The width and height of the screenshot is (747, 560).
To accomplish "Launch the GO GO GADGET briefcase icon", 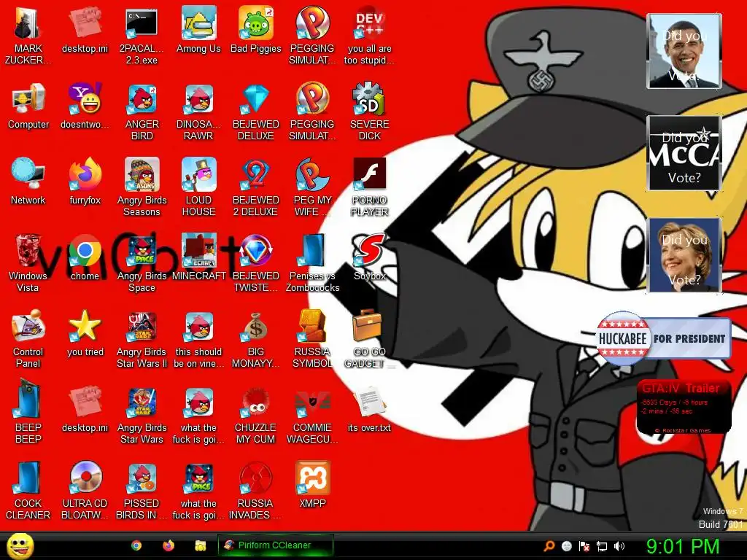I will [x=369, y=338].
